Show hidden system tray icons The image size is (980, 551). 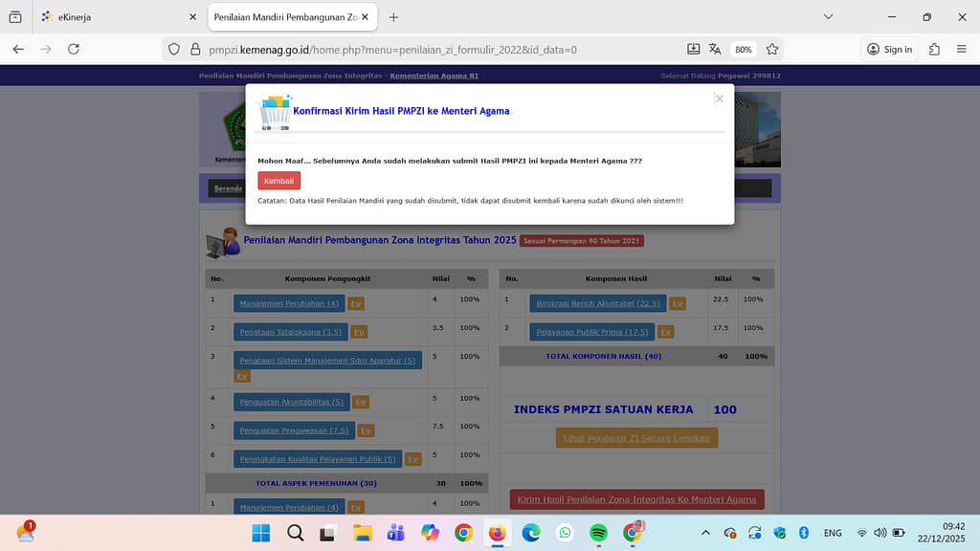click(x=706, y=533)
